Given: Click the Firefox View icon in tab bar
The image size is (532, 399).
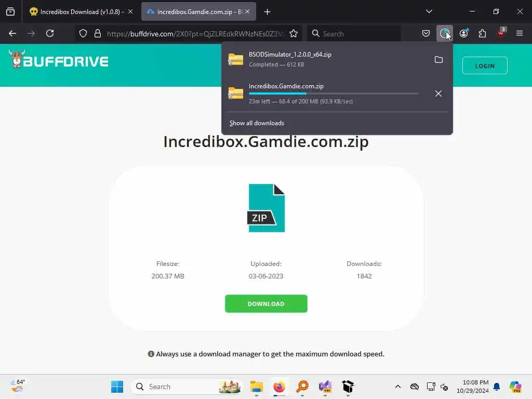Looking at the screenshot, I should click(10, 12).
